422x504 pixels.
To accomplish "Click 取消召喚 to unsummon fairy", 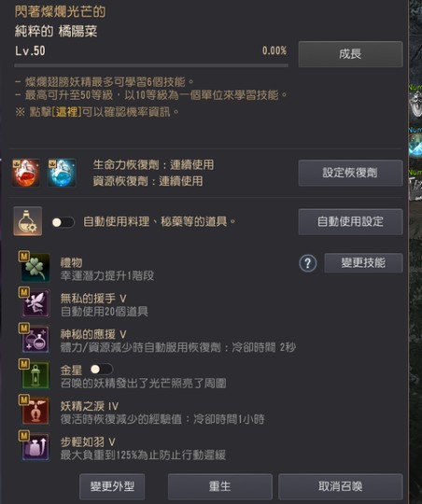I will [340, 486].
